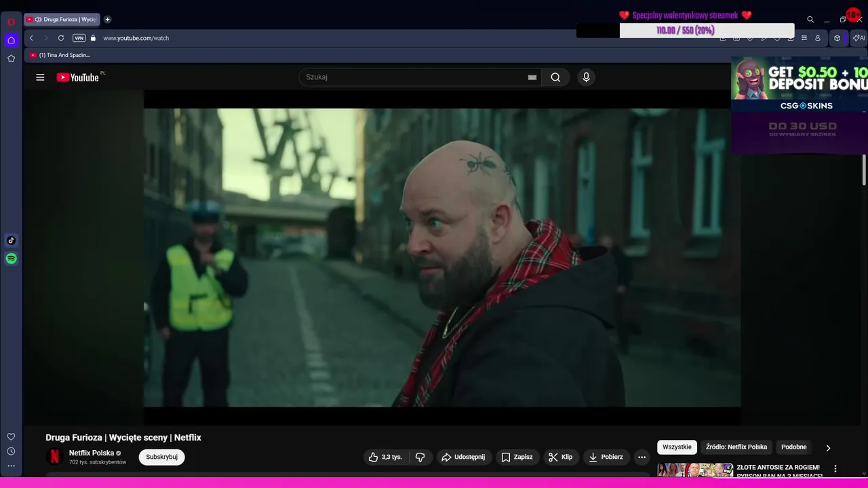Image resolution: width=868 pixels, height=488 pixels.
Task: Open options for ZŁOTE ANTOSIE video
Action: coord(835,468)
